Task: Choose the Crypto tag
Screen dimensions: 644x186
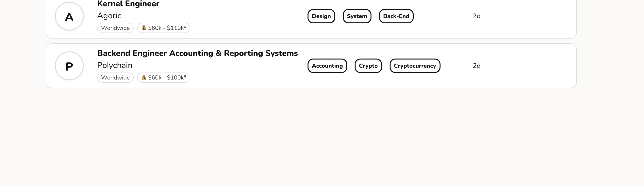Action: (368, 66)
